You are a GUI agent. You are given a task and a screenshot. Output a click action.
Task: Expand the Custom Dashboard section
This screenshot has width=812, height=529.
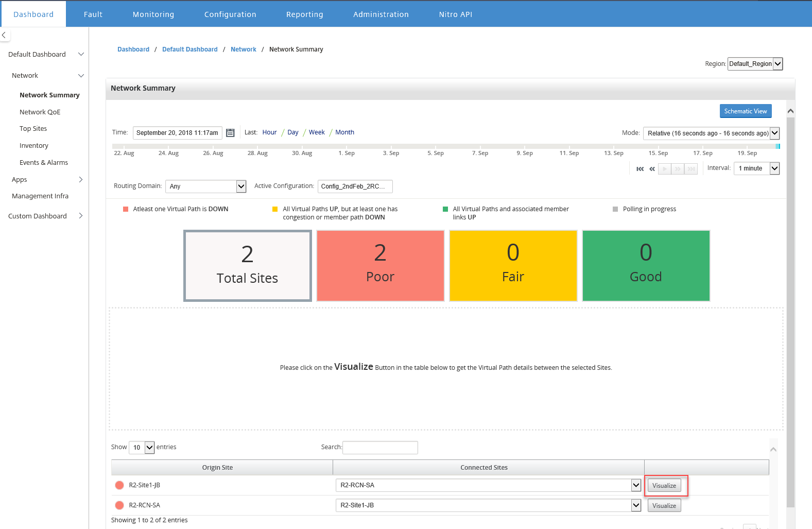point(81,216)
